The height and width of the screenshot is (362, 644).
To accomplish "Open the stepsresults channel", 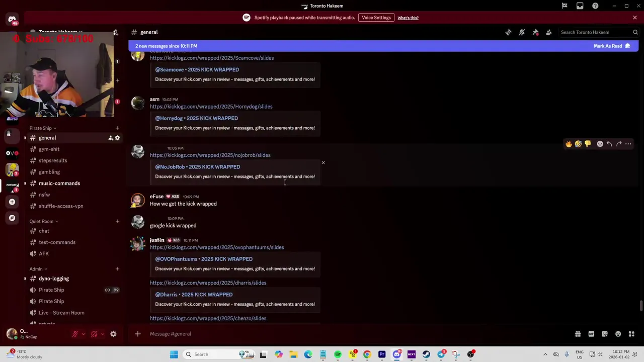I will tap(53, 160).
